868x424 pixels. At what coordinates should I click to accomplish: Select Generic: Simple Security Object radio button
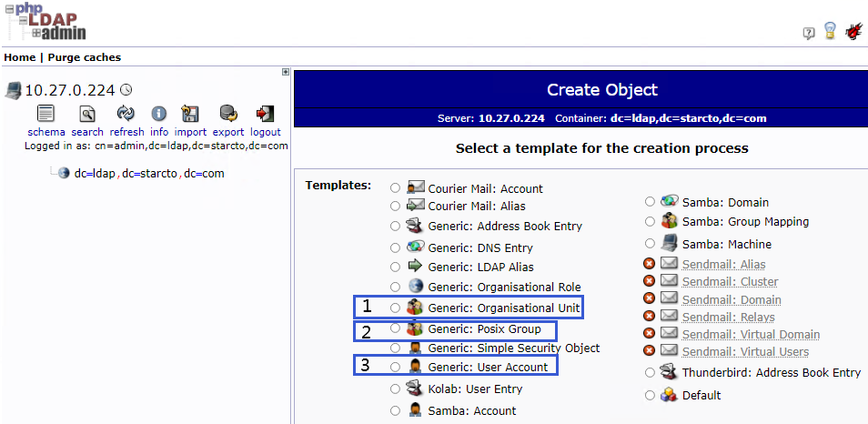tap(395, 348)
